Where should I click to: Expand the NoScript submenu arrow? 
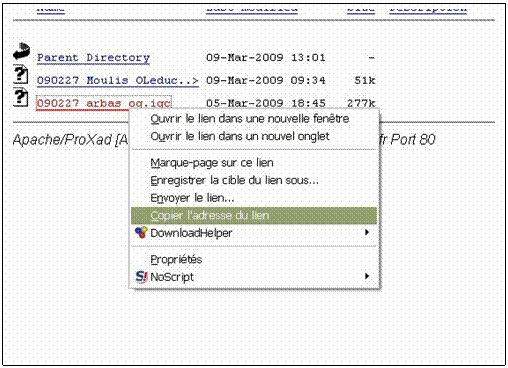pyautogui.click(x=367, y=276)
